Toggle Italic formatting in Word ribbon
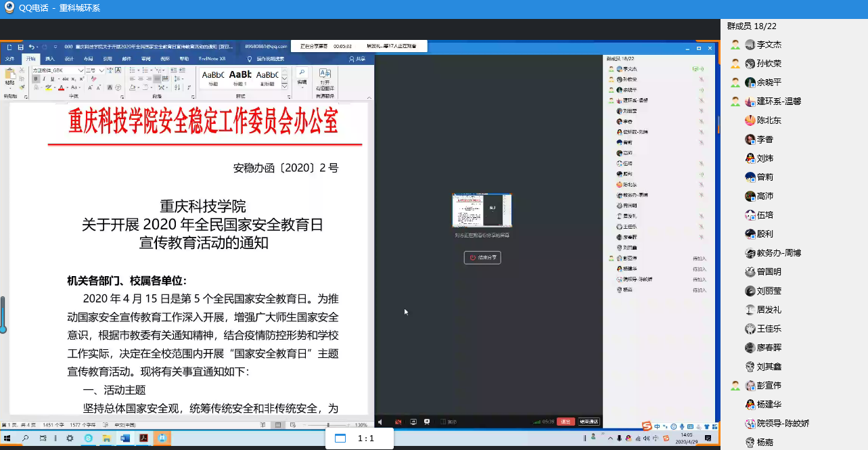 pos(44,78)
